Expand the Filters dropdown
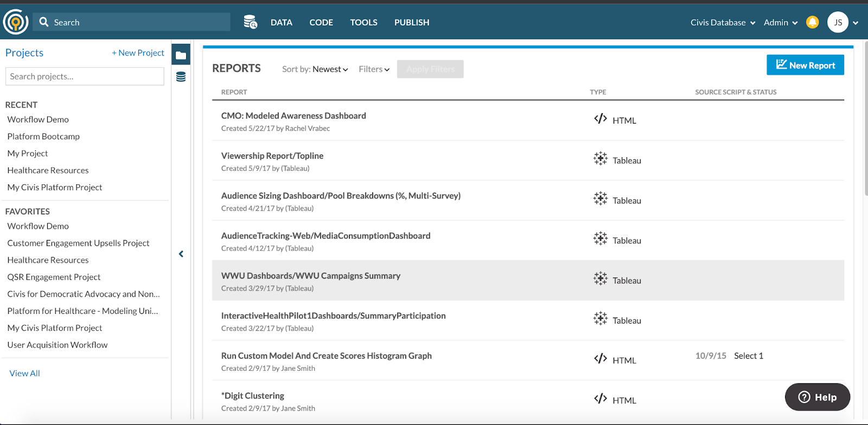The image size is (868, 425). tap(374, 69)
